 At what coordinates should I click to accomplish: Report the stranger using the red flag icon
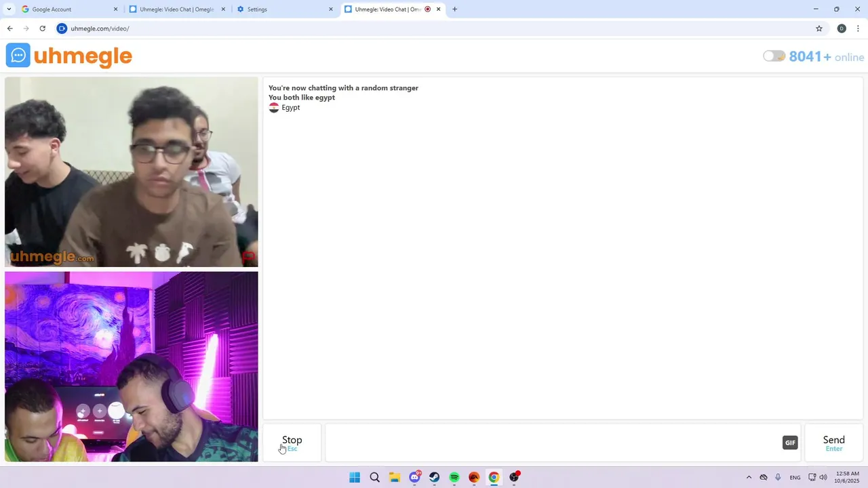tap(249, 256)
